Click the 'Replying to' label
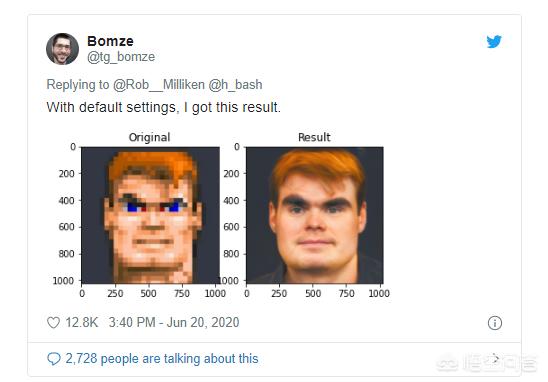Viewport: 548px width, 382px height. coord(78,85)
